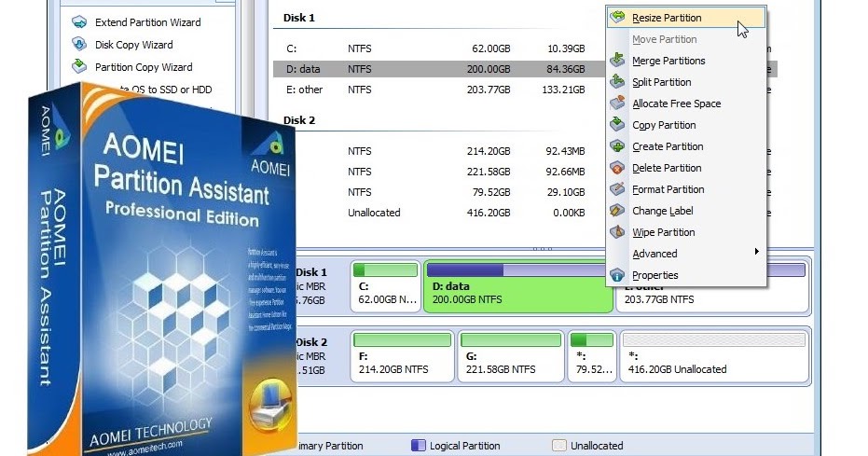Click the Properties info icon
This screenshot has height=456, width=868.
(617, 275)
